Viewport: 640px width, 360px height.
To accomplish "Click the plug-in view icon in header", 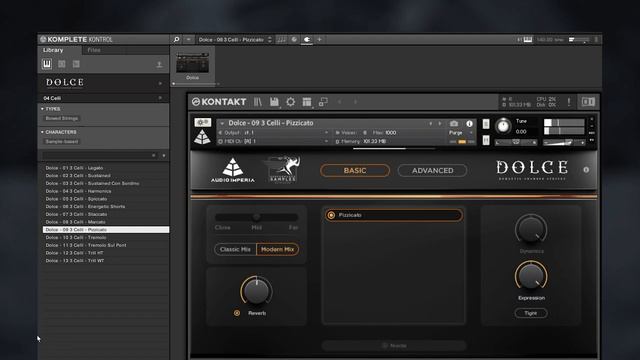I will point(307,40).
